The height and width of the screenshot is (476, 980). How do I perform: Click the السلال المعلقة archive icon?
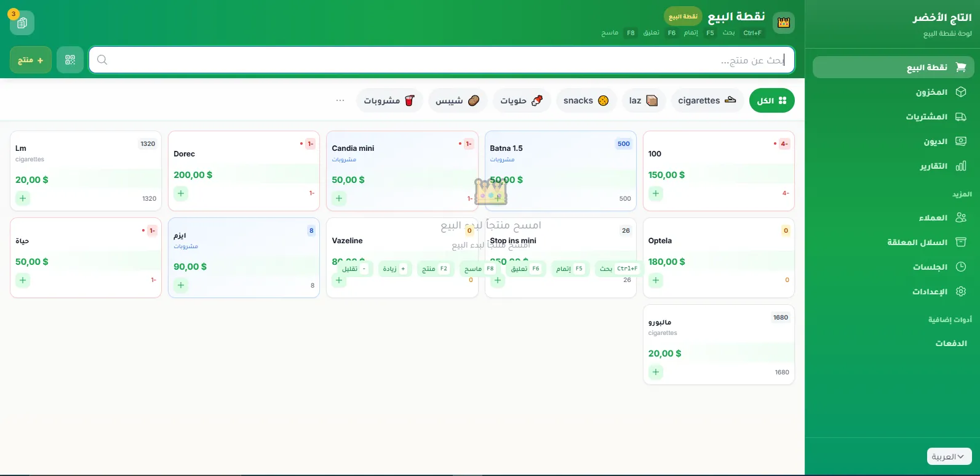(x=961, y=242)
